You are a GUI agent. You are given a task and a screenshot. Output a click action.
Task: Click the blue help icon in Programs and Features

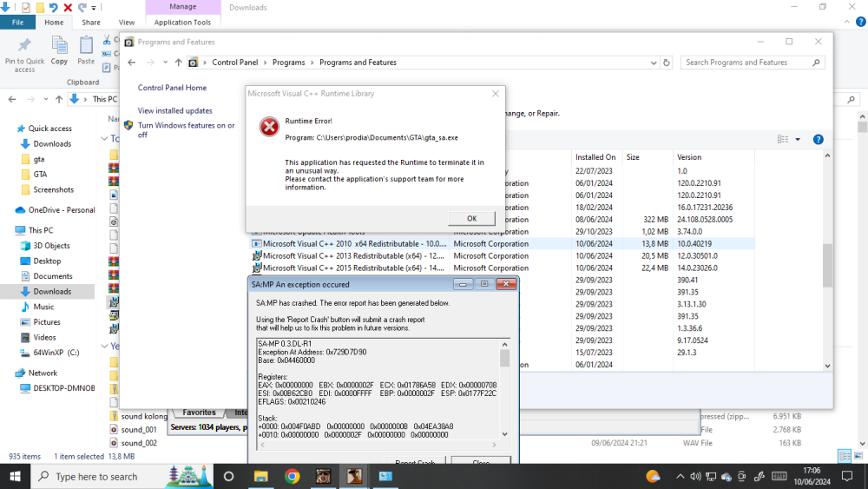[819, 140]
